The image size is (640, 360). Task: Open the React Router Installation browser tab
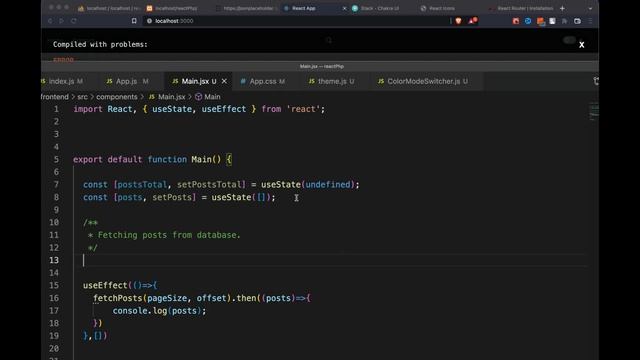[521, 8]
